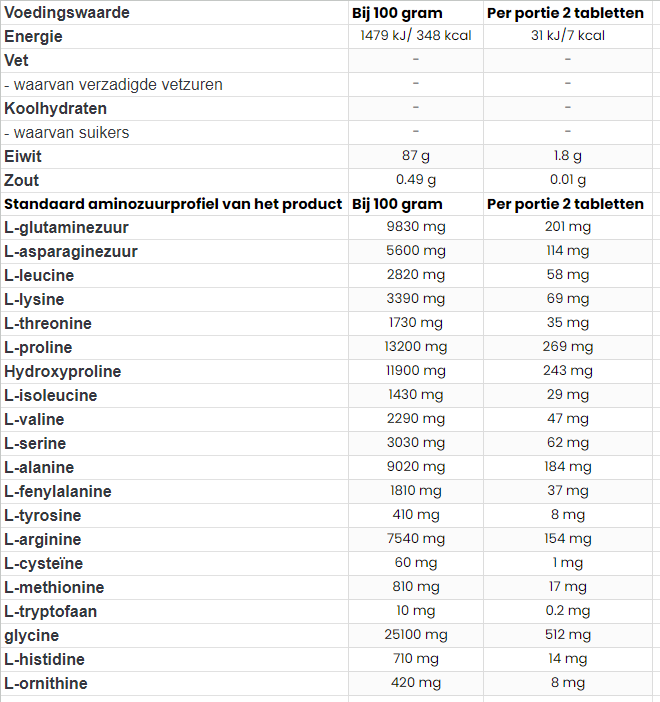Select the L-leucine row label

[39, 276]
